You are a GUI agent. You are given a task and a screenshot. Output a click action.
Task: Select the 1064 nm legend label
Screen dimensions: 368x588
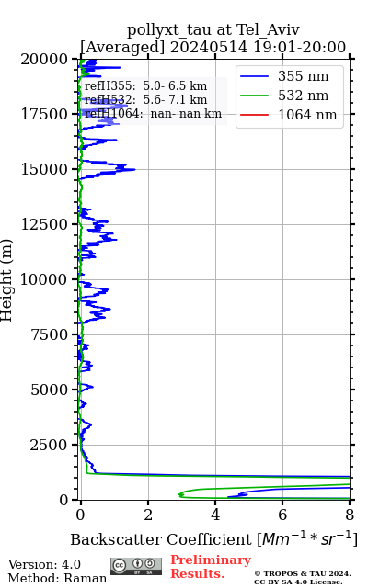click(307, 115)
